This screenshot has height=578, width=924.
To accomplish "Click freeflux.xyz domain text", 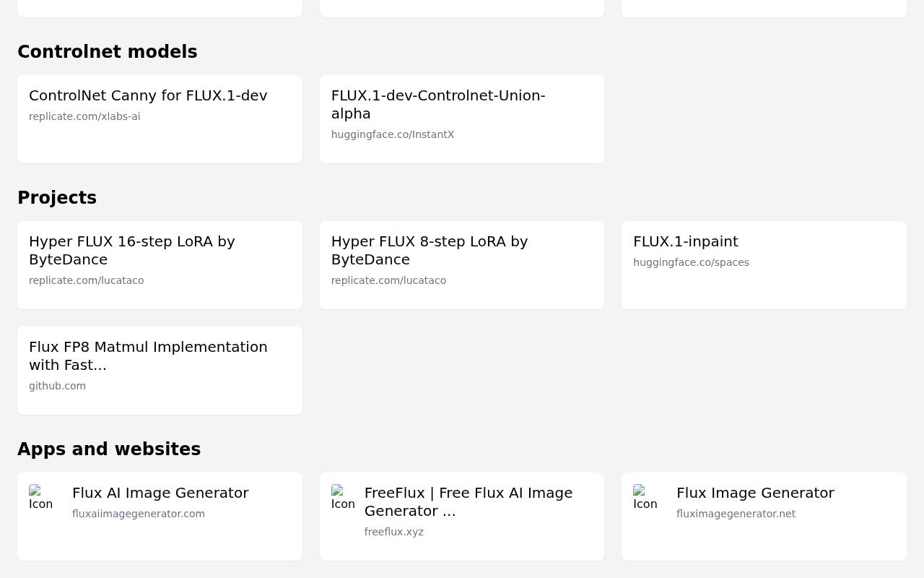I will pos(394,532).
